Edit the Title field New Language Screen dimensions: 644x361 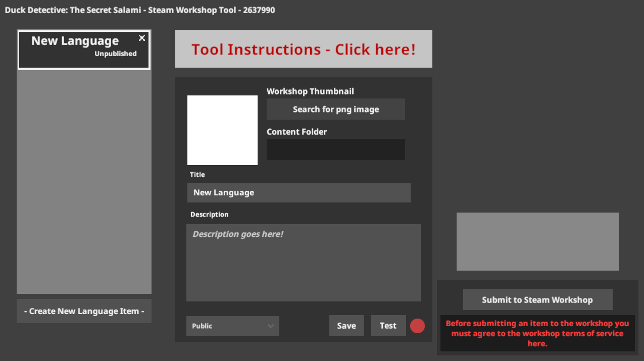click(x=299, y=192)
